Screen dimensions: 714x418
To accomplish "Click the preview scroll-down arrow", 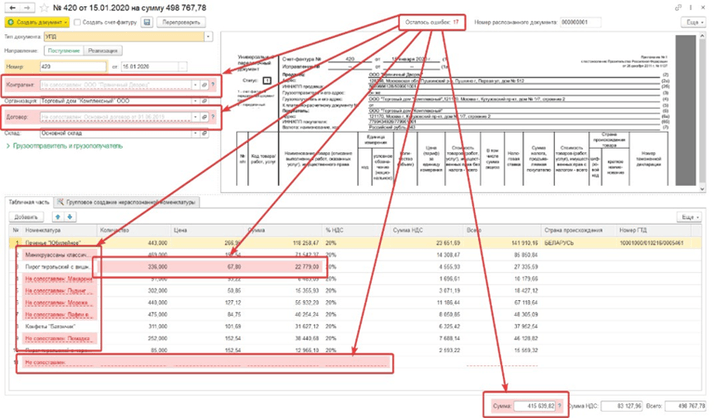I will coord(702,189).
